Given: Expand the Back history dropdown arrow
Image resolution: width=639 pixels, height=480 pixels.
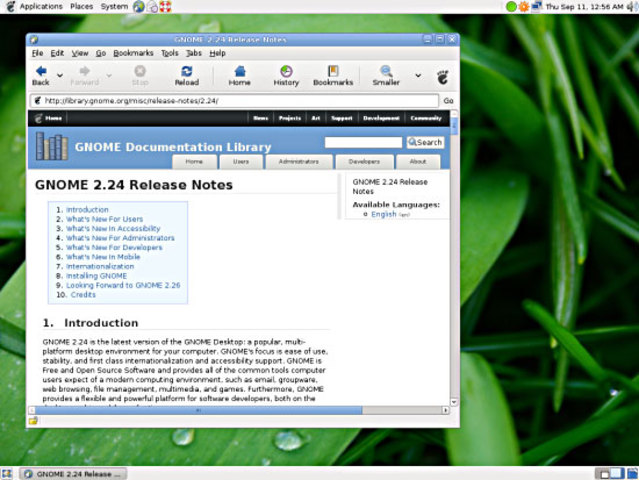Looking at the screenshot, I should [x=60, y=75].
